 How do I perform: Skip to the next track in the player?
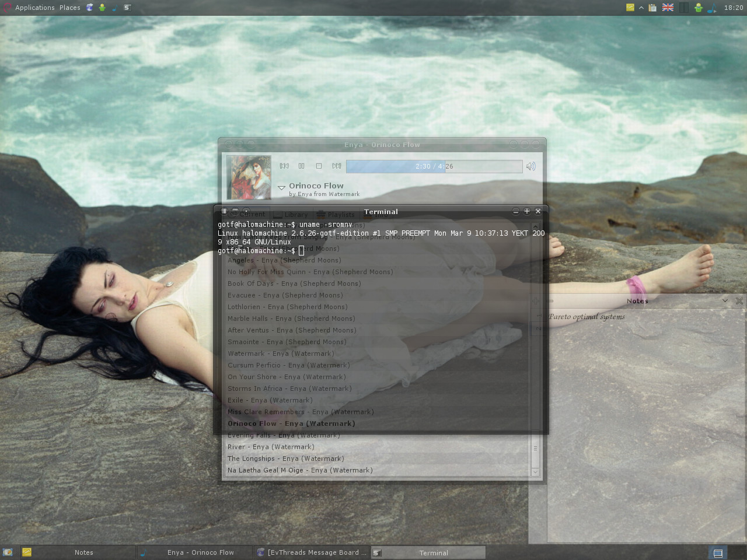click(x=337, y=166)
